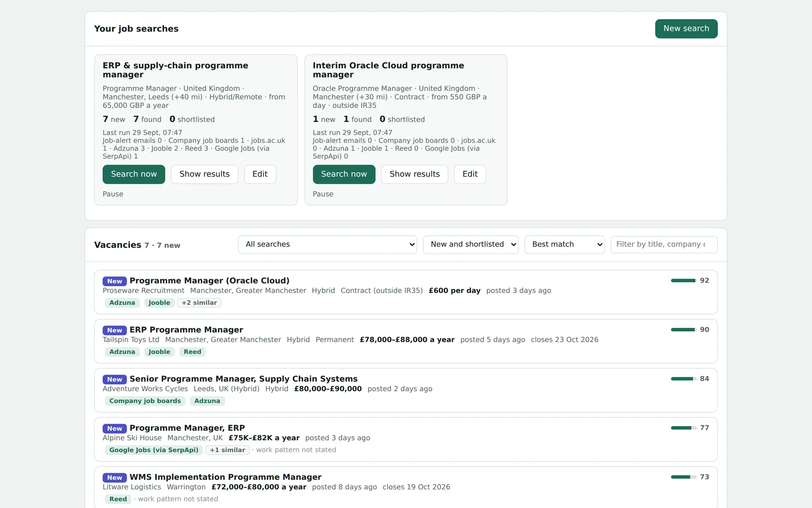
Task: Click the Litware Logistics company name
Action: [x=132, y=487]
